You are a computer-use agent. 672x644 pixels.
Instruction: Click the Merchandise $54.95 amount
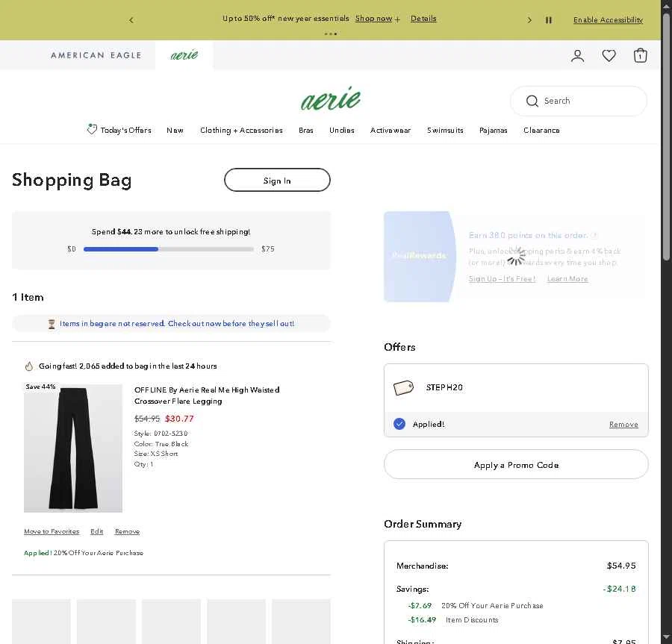[x=621, y=566]
